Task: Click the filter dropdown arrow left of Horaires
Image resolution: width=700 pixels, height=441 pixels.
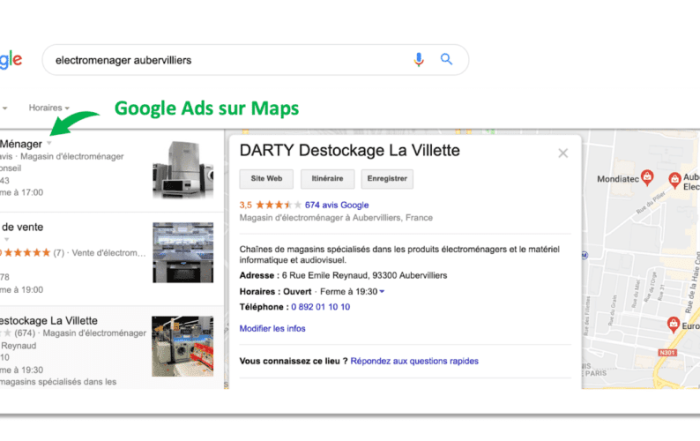Action: (x=4, y=108)
